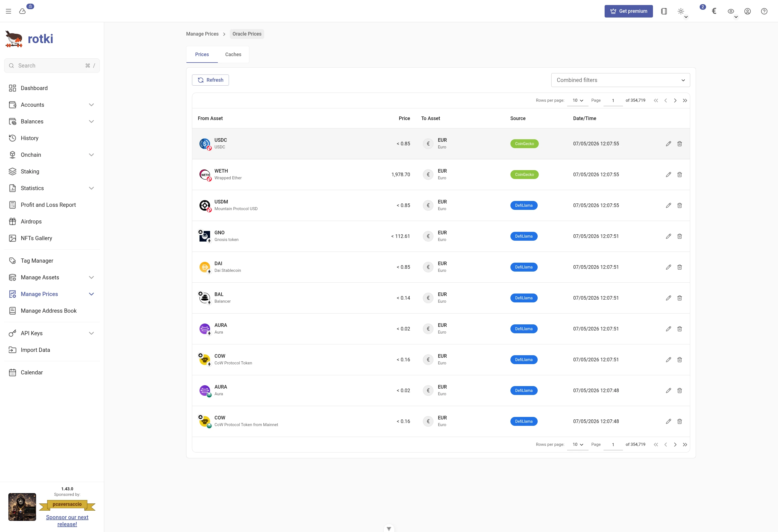Click the Wrapped Ether asset icon
This screenshot has width=778, height=532.
[x=205, y=175]
